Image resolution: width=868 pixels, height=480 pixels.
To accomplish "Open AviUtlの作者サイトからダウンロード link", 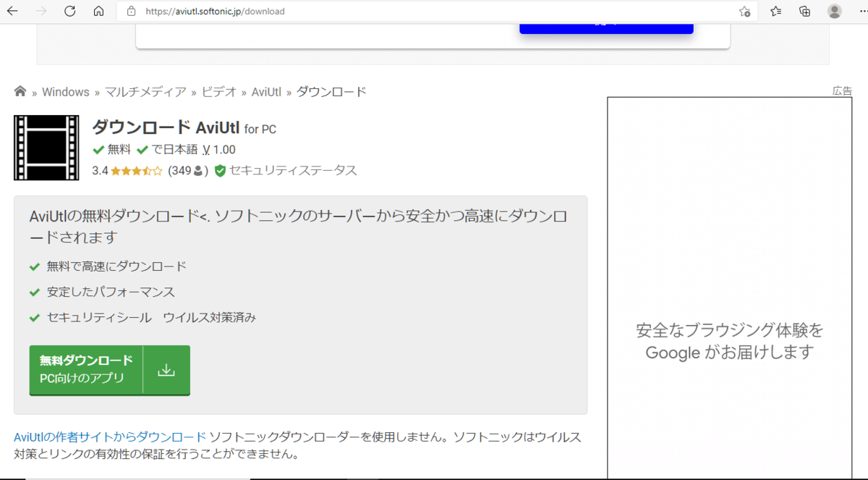I will 110,437.
